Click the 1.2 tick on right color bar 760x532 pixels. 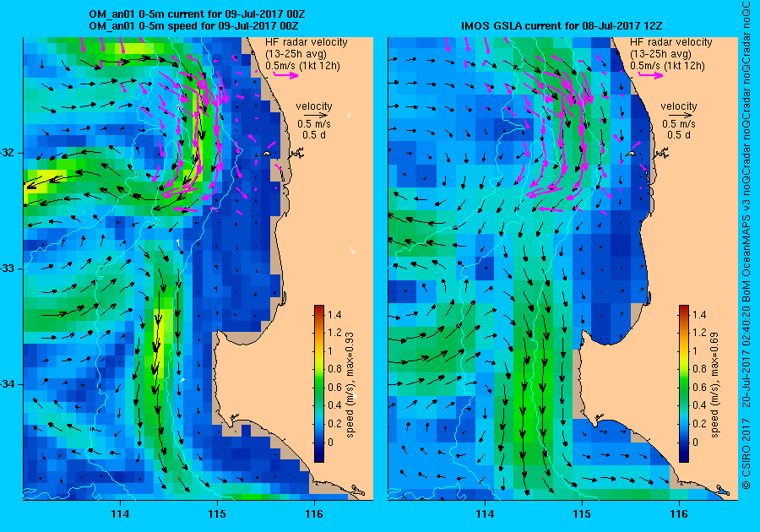(699, 333)
